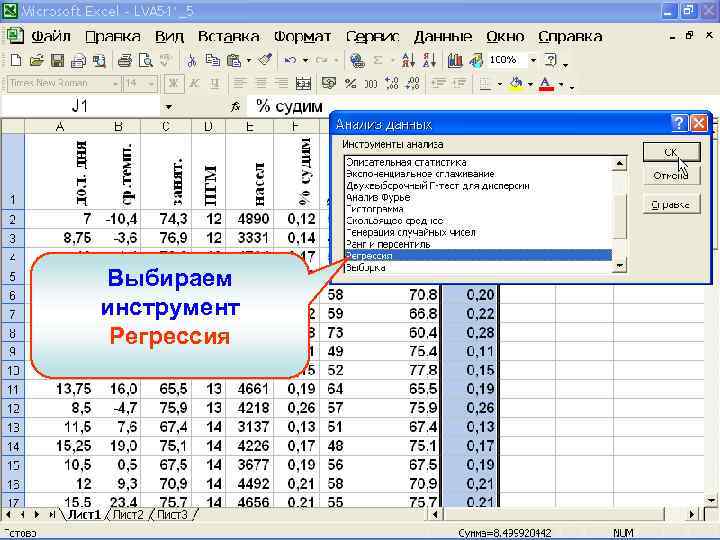The height and width of the screenshot is (540, 720).
Task: Click the Fill Color paint bucket
Action: 517,84
